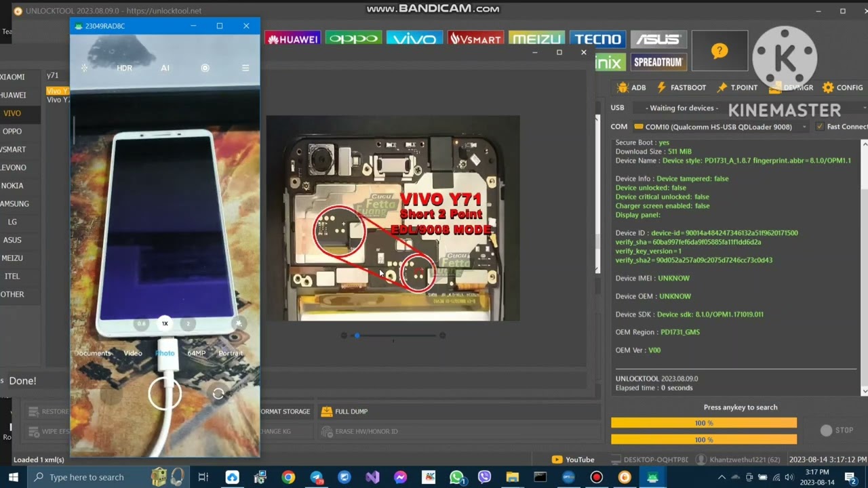
Task: Tap the switch camera icon in phone mirror
Action: [x=218, y=393]
